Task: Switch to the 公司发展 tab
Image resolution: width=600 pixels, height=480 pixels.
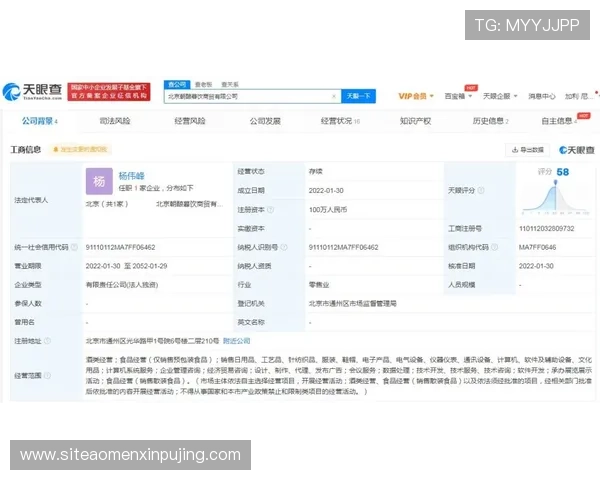Action: coord(265,121)
